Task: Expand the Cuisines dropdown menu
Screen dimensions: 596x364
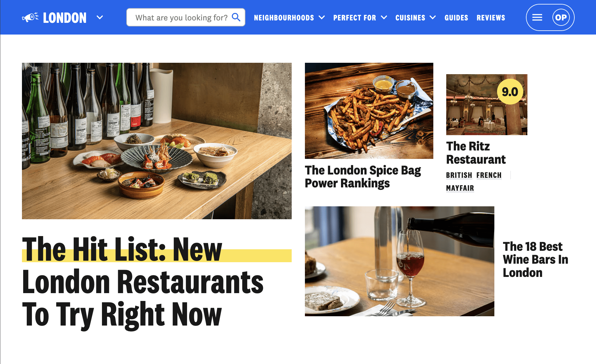Action: [x=416, y=18]
